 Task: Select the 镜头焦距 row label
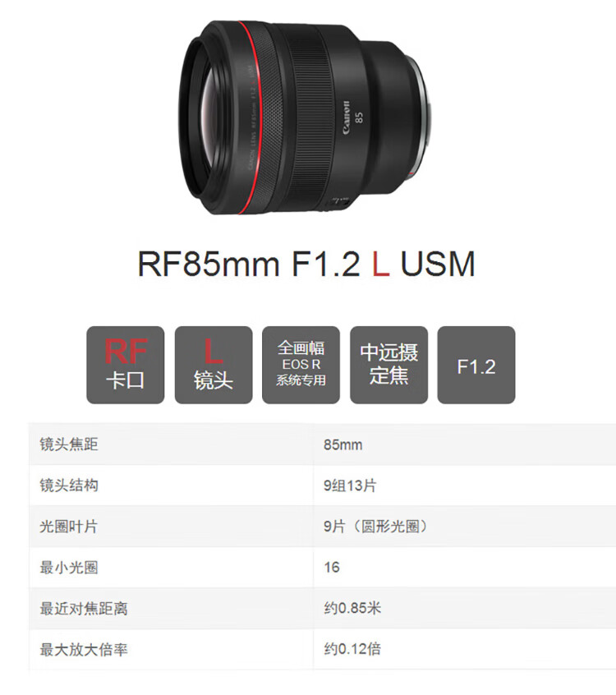click(x=69, y=444)
